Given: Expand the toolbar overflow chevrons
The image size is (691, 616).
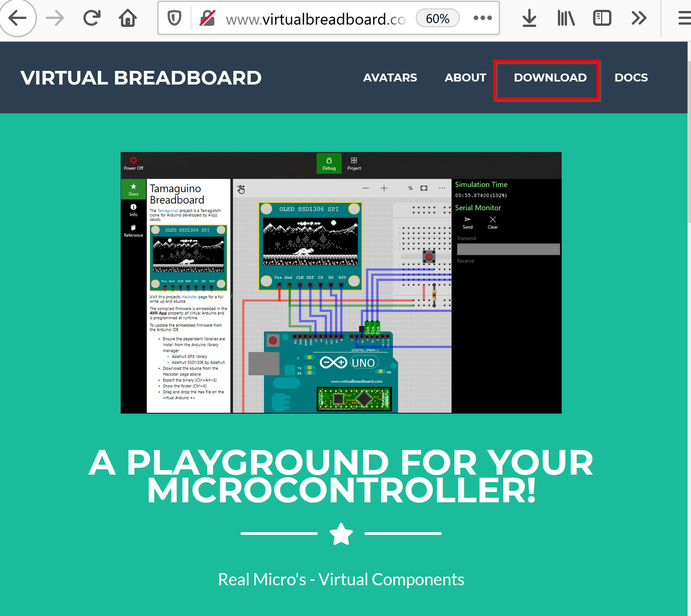Looking at the screenshot, I should (639, 18).
